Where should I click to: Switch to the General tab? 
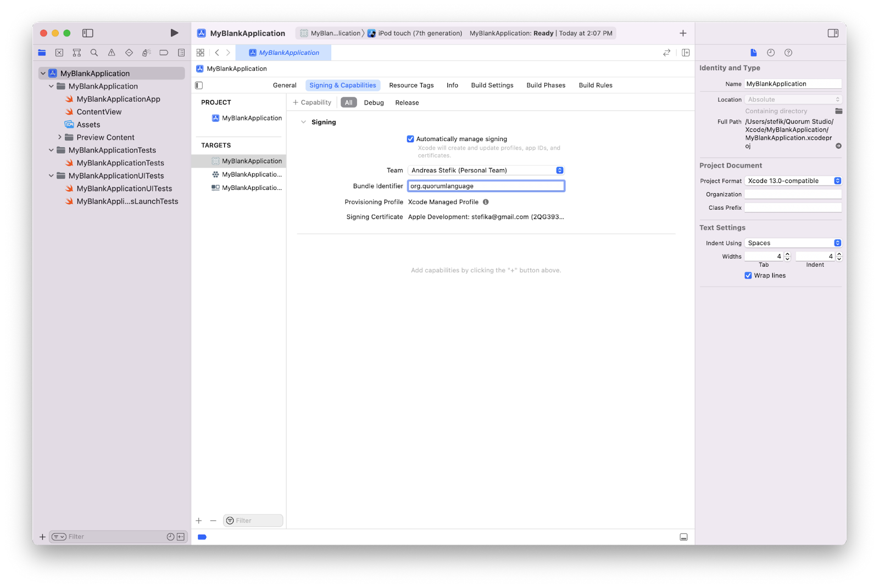click(285, 85)
